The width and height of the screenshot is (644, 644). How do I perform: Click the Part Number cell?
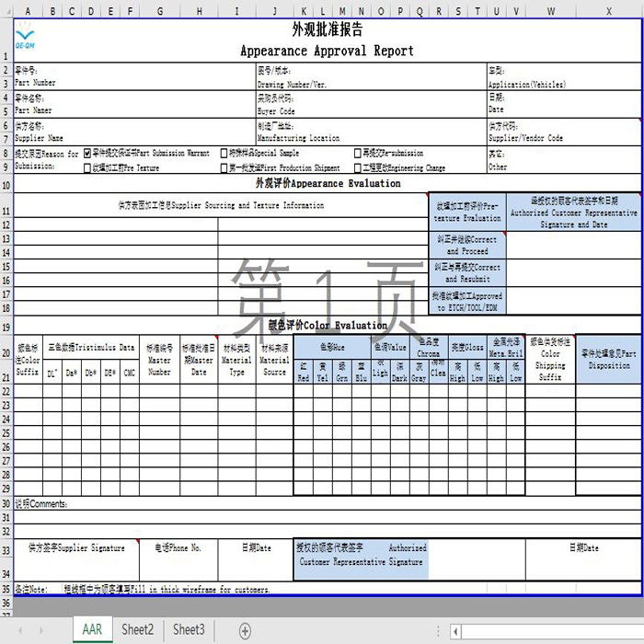pos(134,76)
